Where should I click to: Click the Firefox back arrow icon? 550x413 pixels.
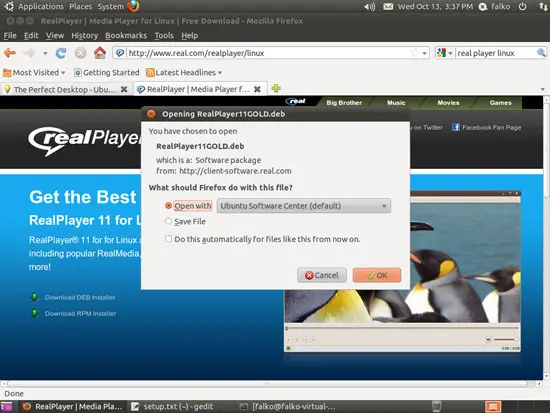(x=10, y=53)
